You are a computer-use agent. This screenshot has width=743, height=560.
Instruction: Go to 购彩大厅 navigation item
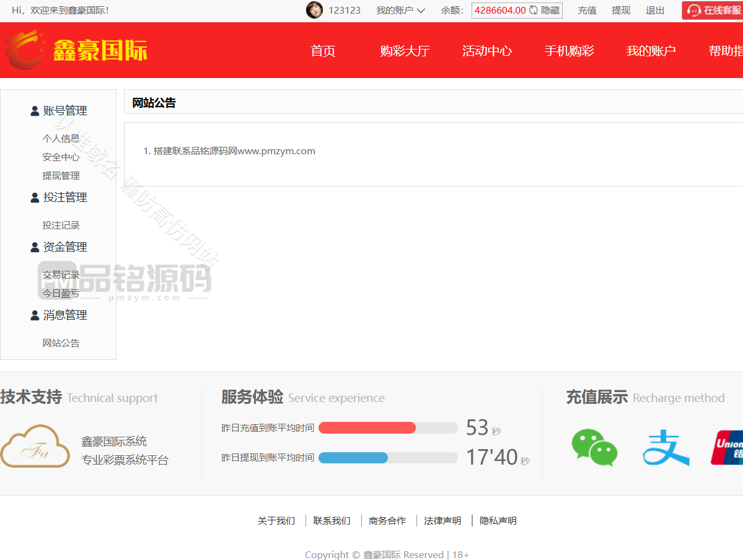pyautogui.click(x=405, y=51)
